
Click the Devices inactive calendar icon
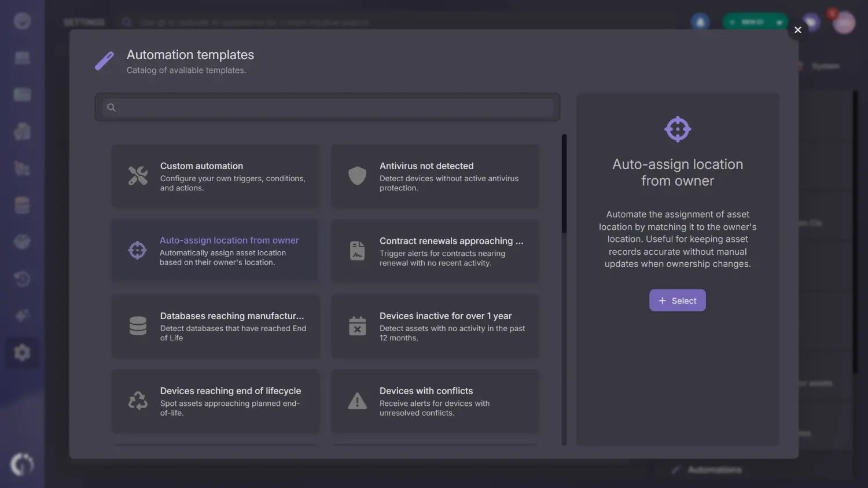click(357, 326)
